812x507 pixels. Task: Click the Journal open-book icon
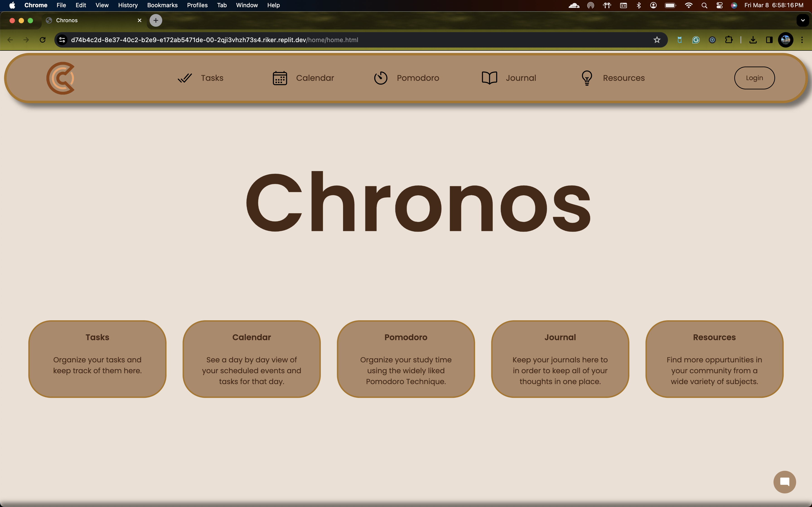(x=489, y=78)
